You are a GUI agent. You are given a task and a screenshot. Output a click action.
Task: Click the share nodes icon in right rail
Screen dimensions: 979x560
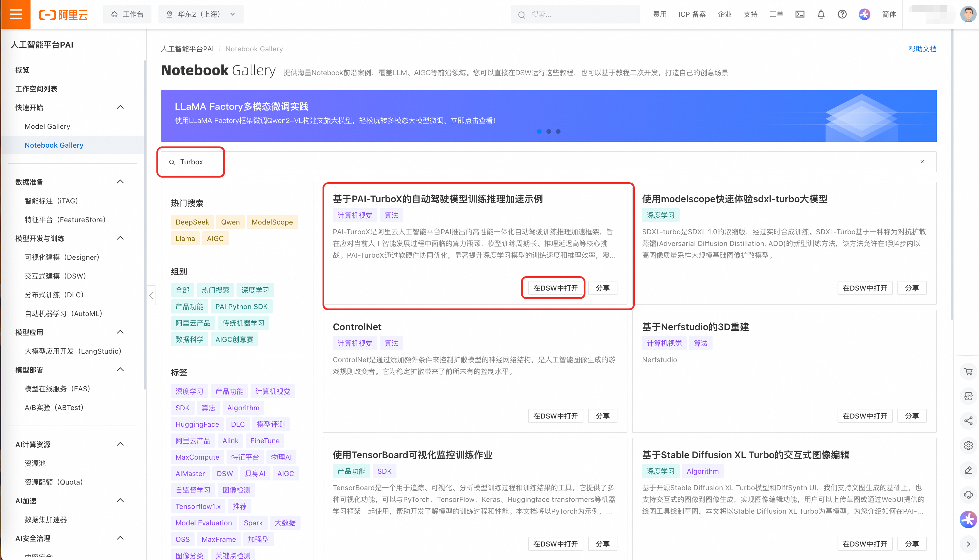pos(968,421)
